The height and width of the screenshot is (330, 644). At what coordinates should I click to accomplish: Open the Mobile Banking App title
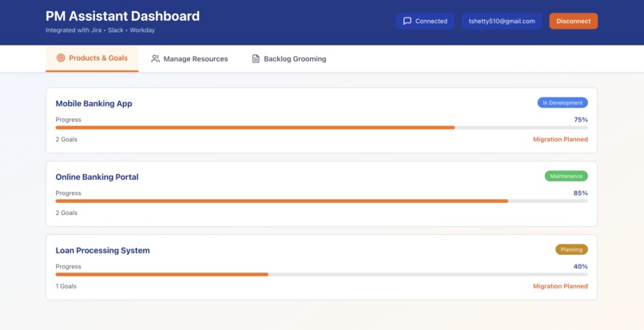click(x=93, y=104)
